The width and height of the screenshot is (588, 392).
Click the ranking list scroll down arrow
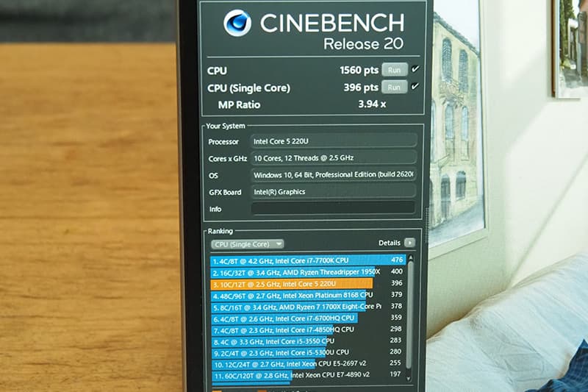click(409, 379)
